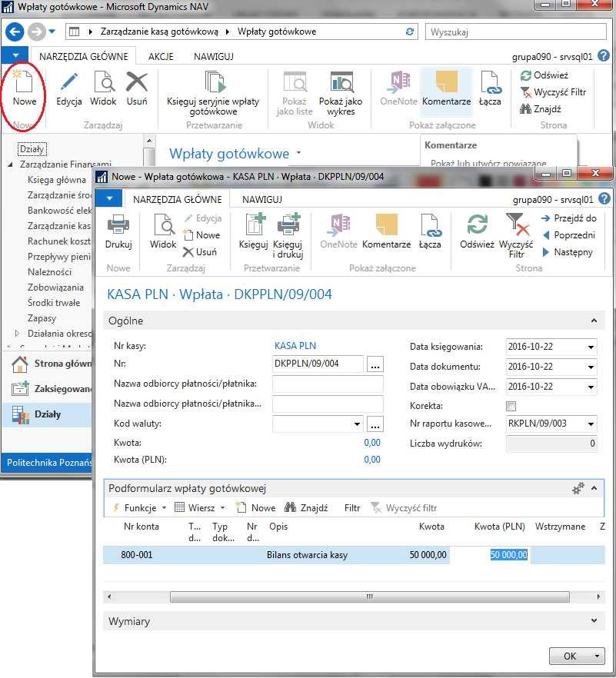Click Znajdź in subform toolbar
Viewport: 616px width, 678px height.
(x=306, y=508)
